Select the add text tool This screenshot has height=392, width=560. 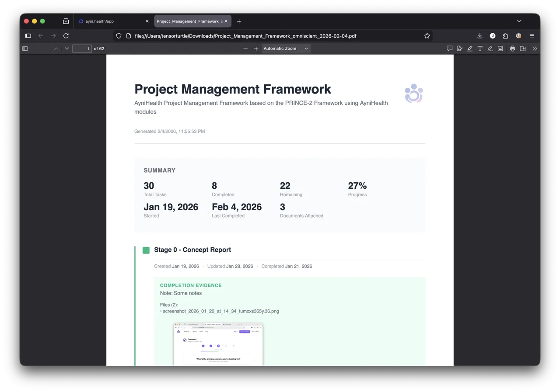pos(480,49)
